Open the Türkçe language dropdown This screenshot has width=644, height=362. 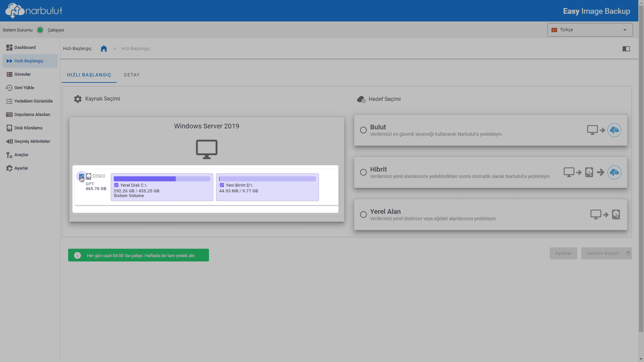[590, 30]
